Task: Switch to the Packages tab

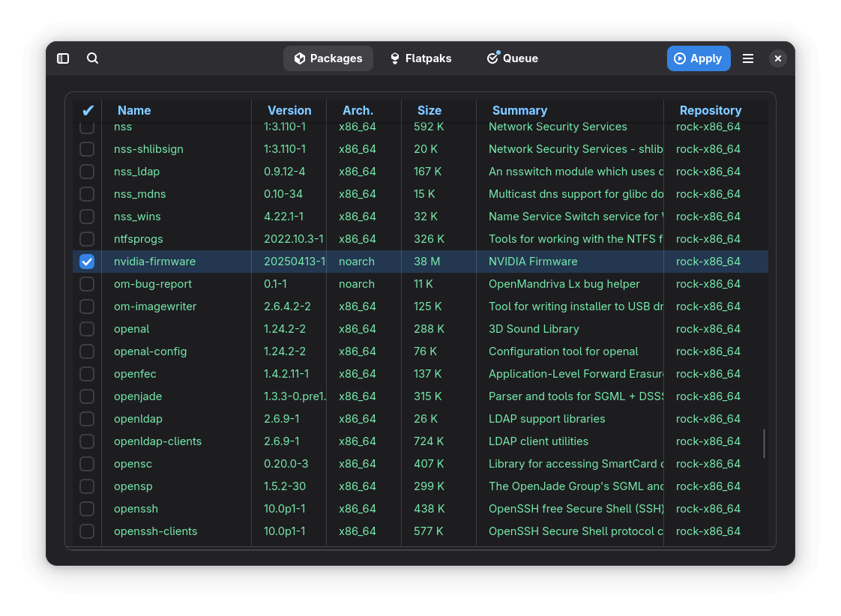Action: coord(328,58)
